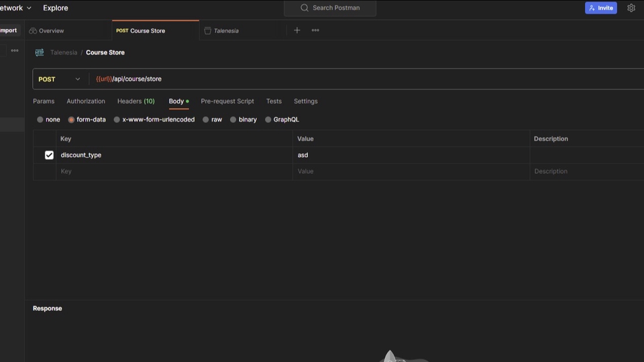Open the POST method dropdown

pos(60,79)
